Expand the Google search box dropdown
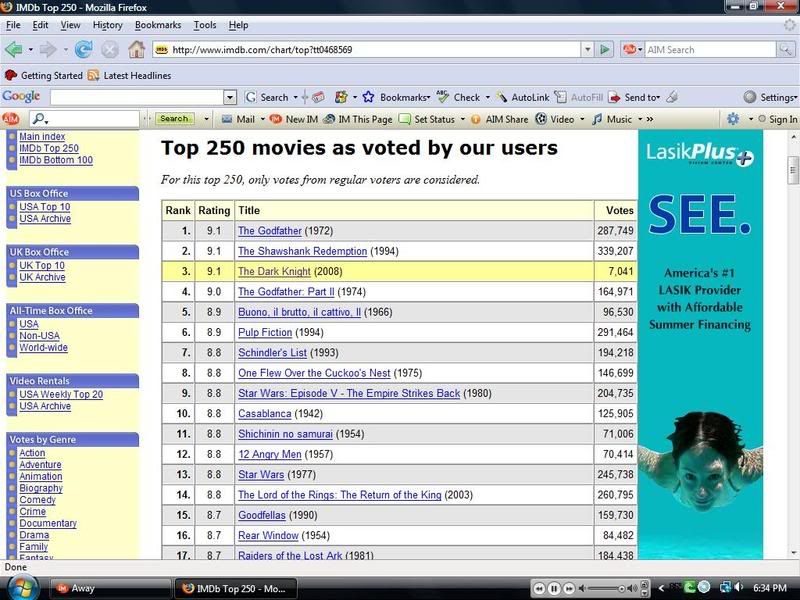 [230, 97]
